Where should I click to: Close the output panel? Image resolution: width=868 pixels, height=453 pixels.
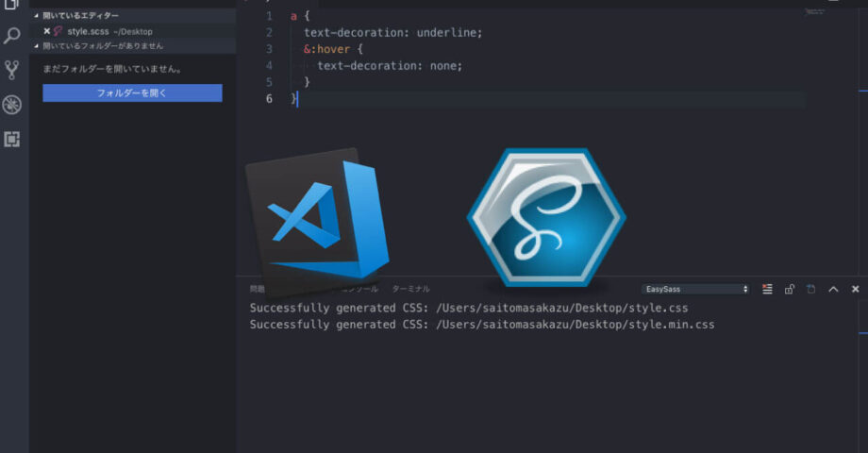tap(855, 289)
